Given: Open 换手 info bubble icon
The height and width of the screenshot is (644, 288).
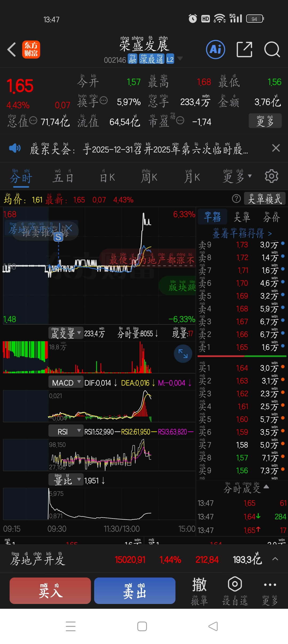Looking at the screenshot, I should 103,100.
